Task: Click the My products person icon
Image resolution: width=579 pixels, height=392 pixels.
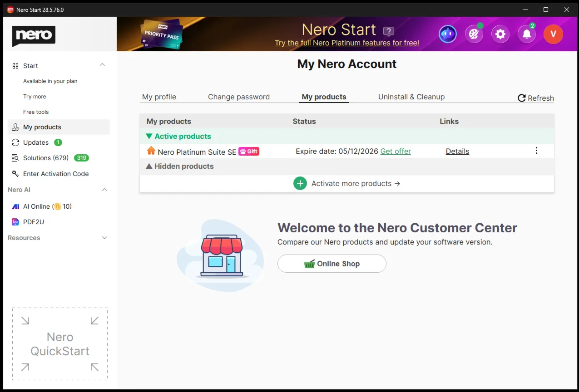Action: [15, 127]
